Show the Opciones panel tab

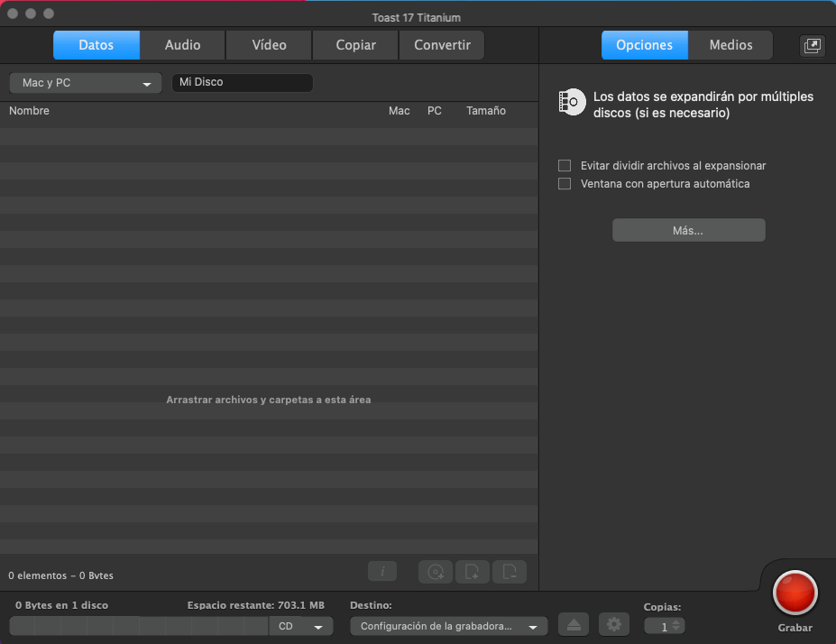645,45
